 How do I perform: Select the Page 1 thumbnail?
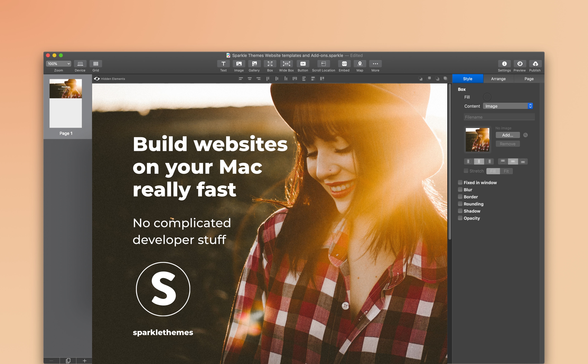(x=65, y=103)
